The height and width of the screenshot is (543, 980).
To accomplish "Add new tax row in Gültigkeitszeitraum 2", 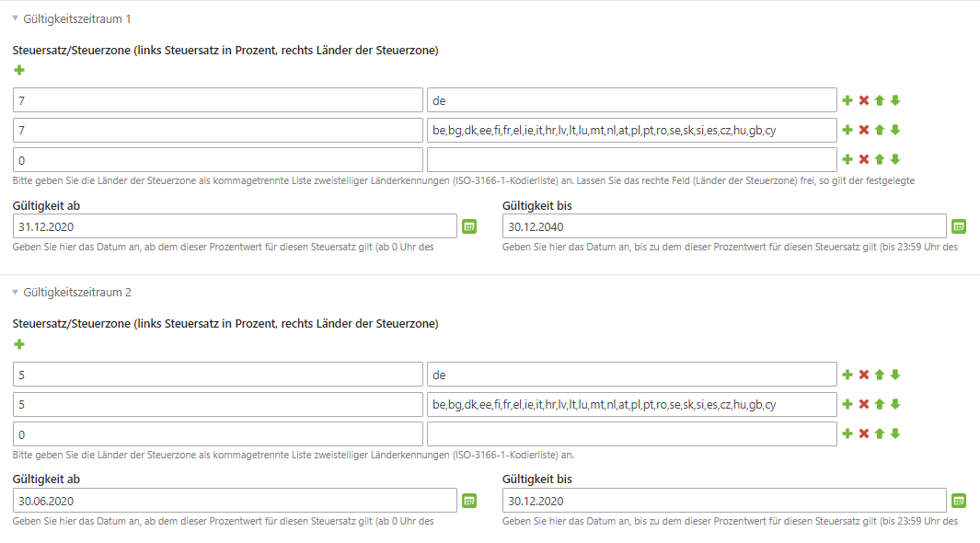I will [19, 344].
